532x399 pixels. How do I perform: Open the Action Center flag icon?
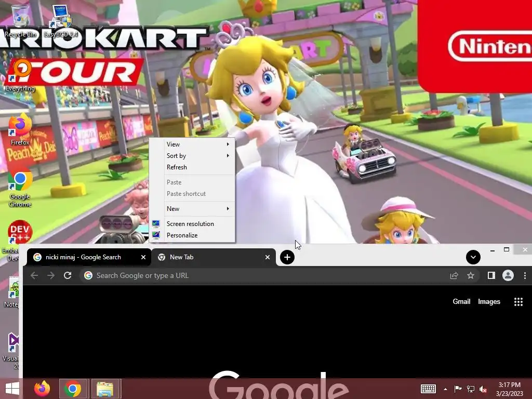coord(458,389)
